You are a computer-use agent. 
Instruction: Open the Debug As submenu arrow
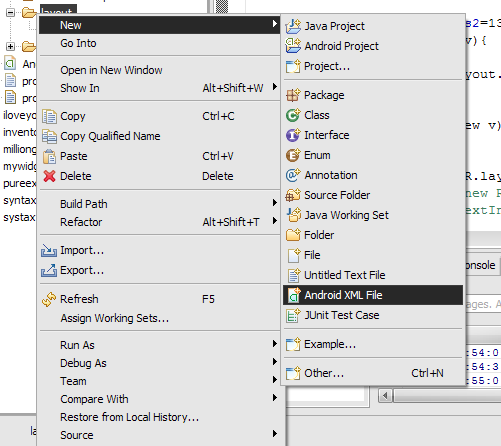pos(275,362)
